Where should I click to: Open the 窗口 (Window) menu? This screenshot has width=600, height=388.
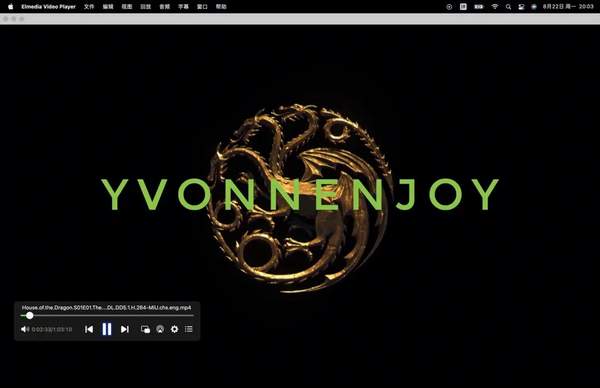tap(202, 7)
